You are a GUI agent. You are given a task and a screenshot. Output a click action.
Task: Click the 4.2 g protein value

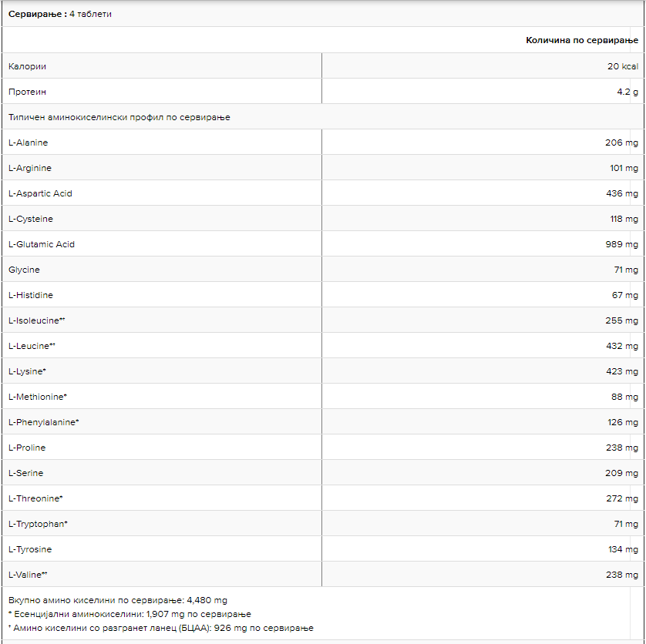click(627, 92)
